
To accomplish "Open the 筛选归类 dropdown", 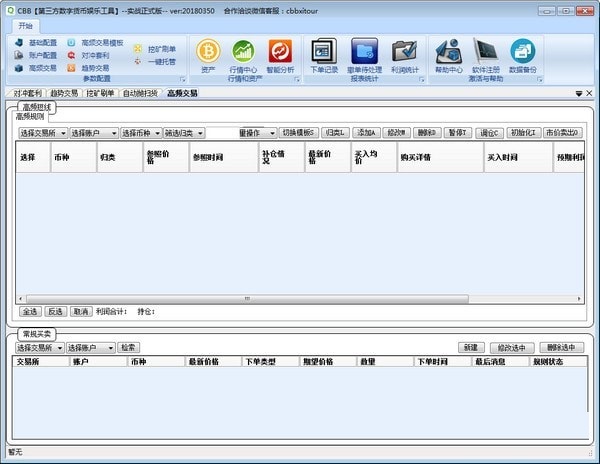I will pos(184,132).
